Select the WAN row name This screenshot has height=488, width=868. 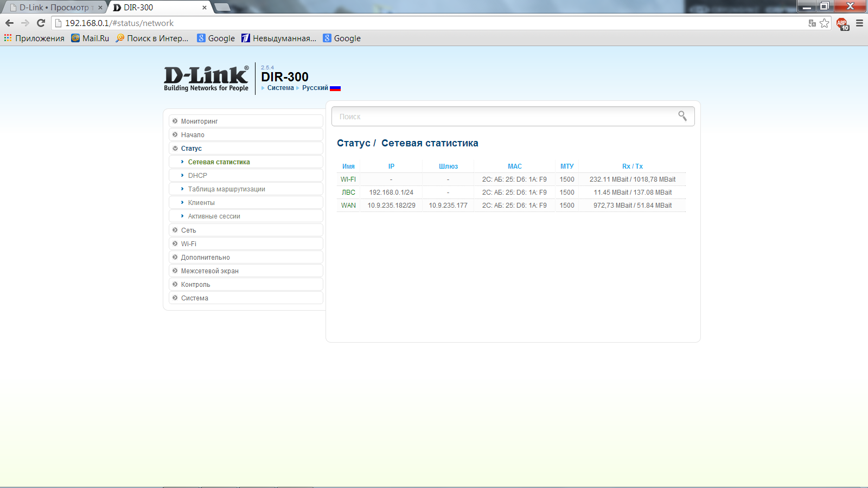348,206
